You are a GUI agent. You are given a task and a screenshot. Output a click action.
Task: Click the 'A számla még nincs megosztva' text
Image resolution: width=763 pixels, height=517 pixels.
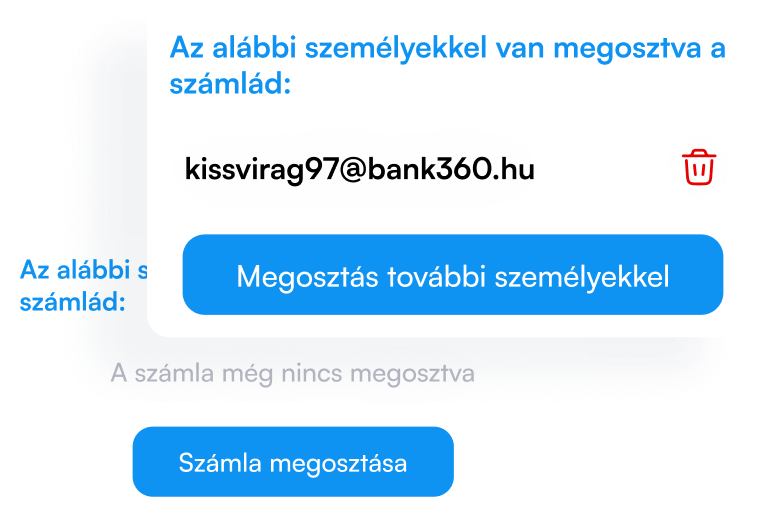click(292, 374)
